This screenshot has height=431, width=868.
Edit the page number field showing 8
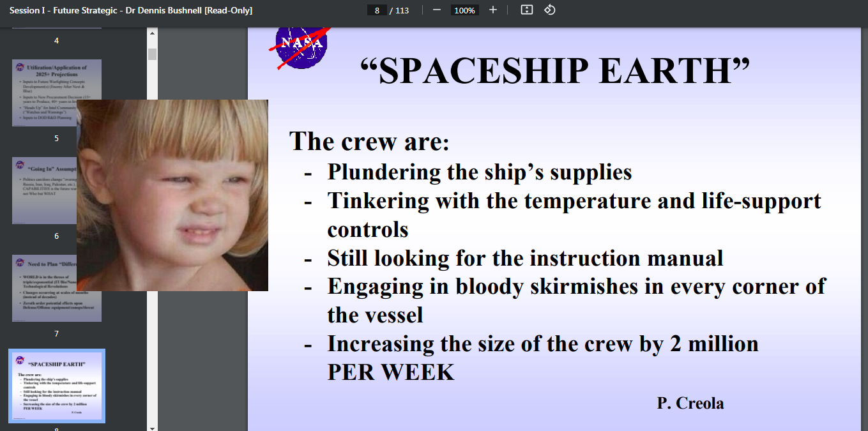[x=377, y=10]
